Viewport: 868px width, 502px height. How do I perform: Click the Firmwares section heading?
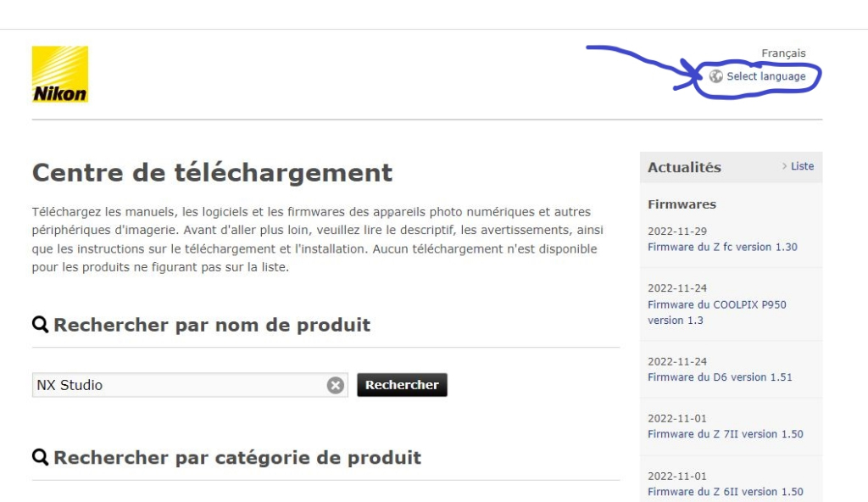pyautogui.click(x=682, y=204)
